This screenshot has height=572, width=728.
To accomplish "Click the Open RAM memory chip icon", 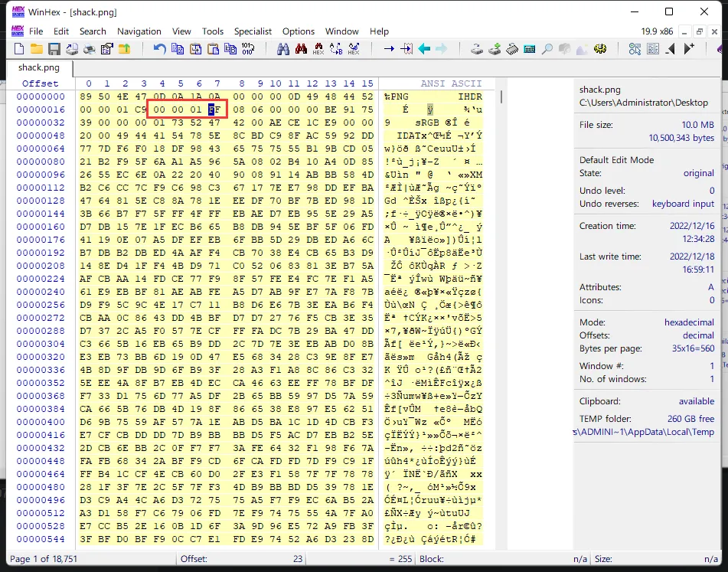I will point(511,49).
